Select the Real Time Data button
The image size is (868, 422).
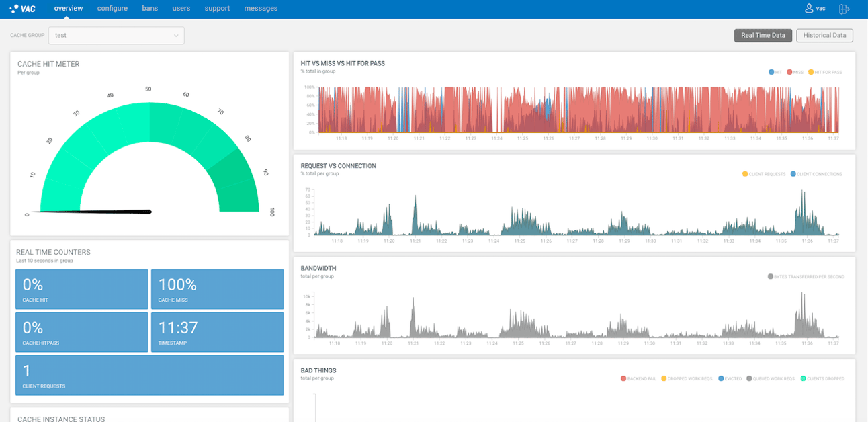coord(763,36)
